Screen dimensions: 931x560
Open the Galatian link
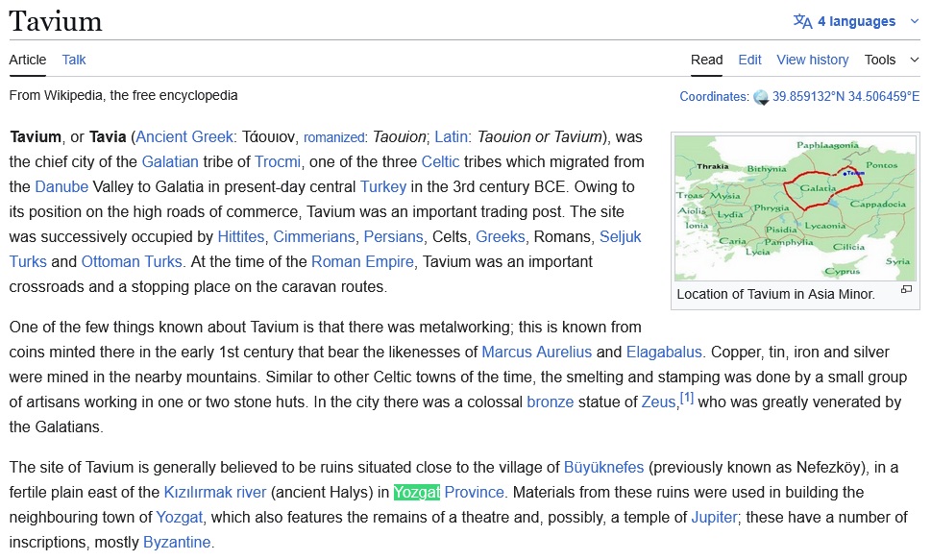tap(170, 162)
